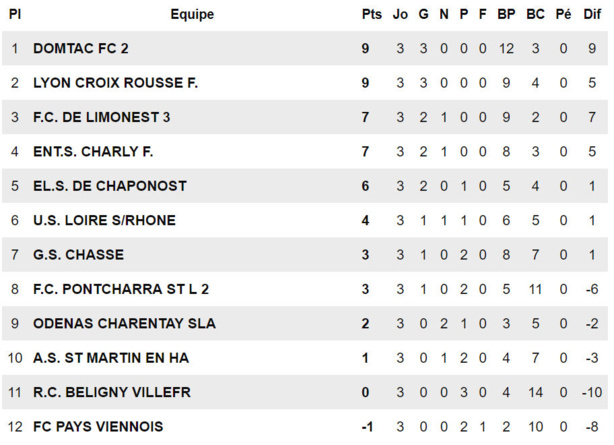Click the Dif column header
Image resolution: width=614 pixels, height=445 pixels.
point(592,15)
